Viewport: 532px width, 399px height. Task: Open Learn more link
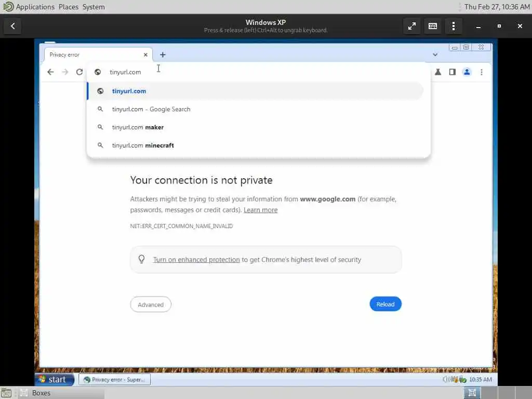coord(261,210)
